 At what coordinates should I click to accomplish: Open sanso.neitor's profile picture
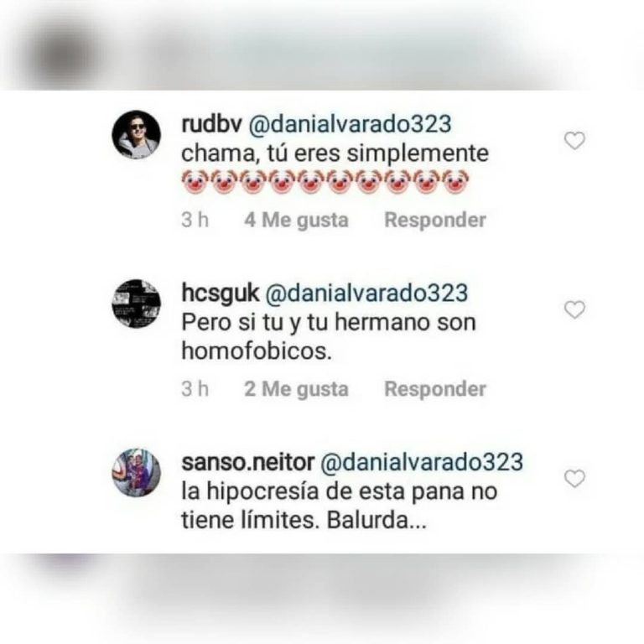[x=137, y=472]
